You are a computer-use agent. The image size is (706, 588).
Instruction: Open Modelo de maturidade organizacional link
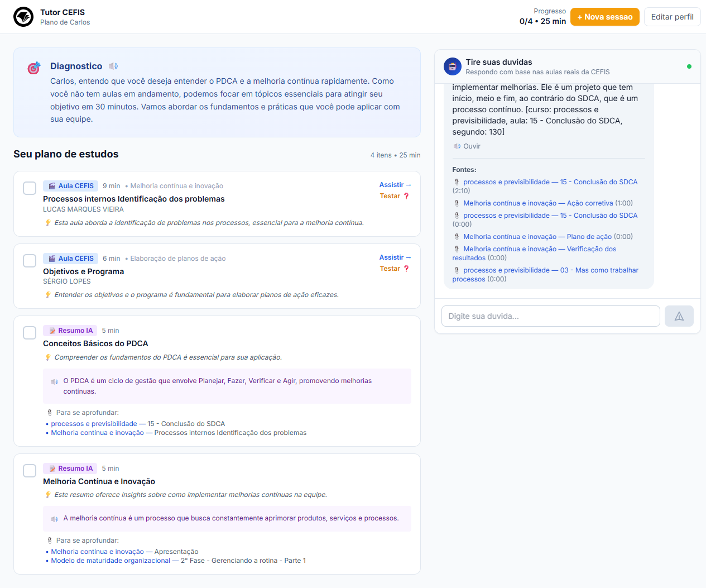click(x=111, y=561)
